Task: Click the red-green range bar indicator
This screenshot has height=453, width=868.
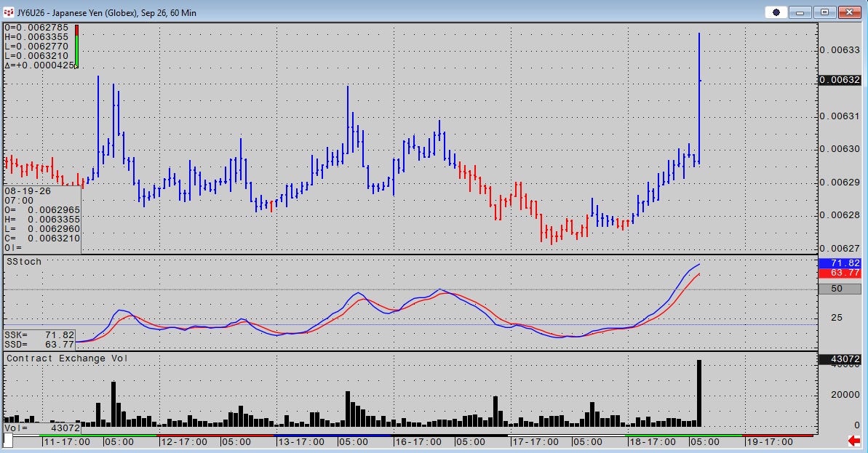Action: coord(77,46)
